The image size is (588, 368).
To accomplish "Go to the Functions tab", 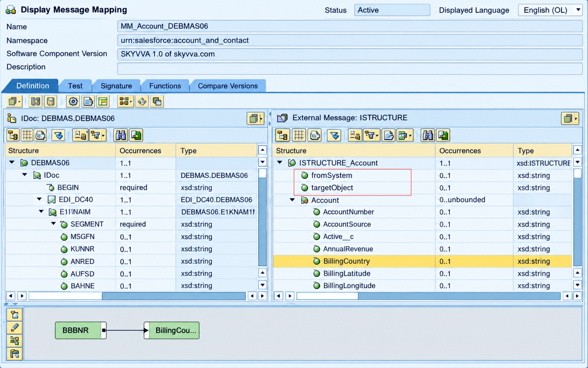I will point(165,86).
